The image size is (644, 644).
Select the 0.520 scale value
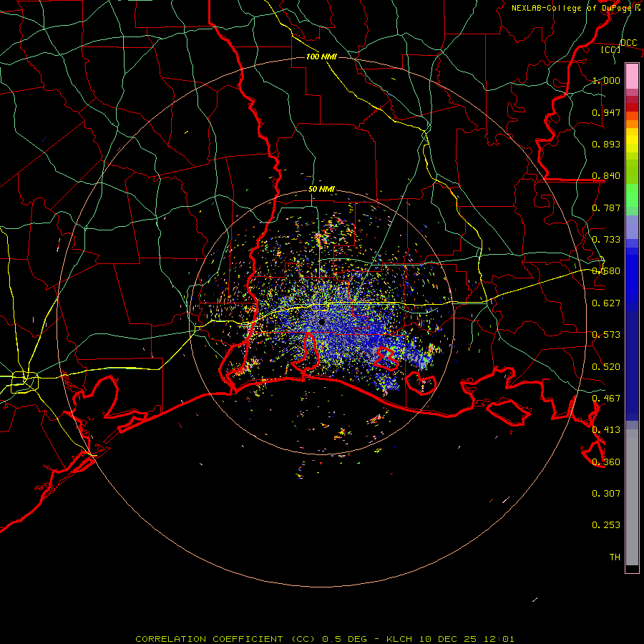pyautogui.click(x=606, y=367)
